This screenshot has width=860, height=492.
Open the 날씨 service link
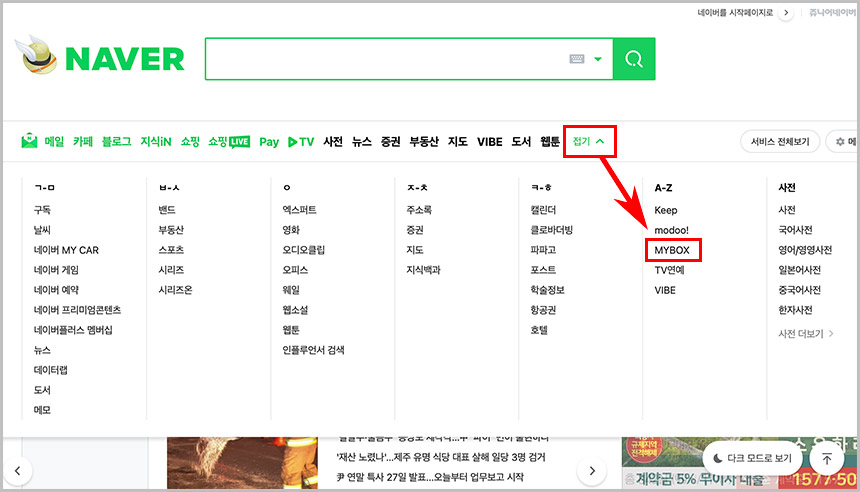[x=42, y=230]
